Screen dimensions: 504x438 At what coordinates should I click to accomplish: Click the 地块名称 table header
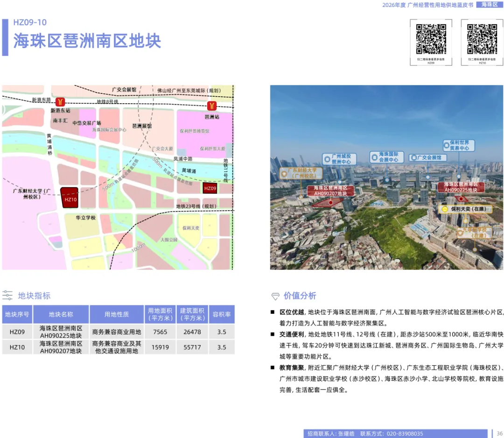tap(61, 314)
